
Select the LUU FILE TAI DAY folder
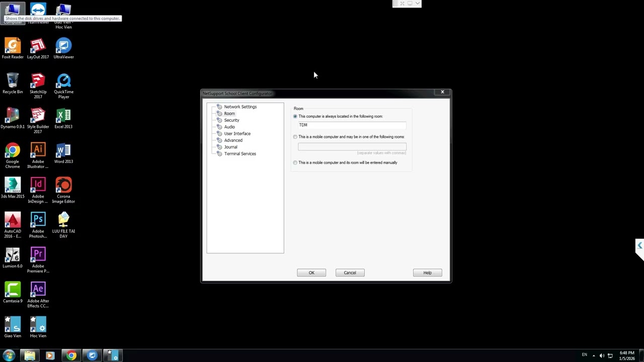click(x=63, y=225)
